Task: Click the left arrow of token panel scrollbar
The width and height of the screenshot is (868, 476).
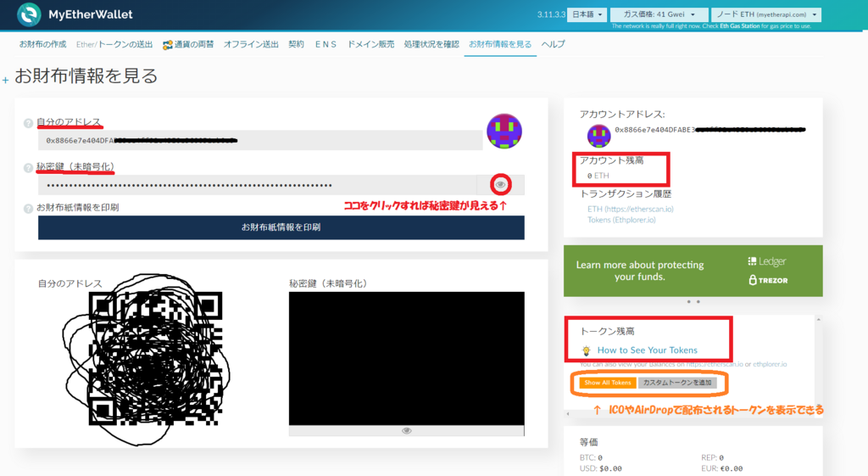Action: click(567, 413)
